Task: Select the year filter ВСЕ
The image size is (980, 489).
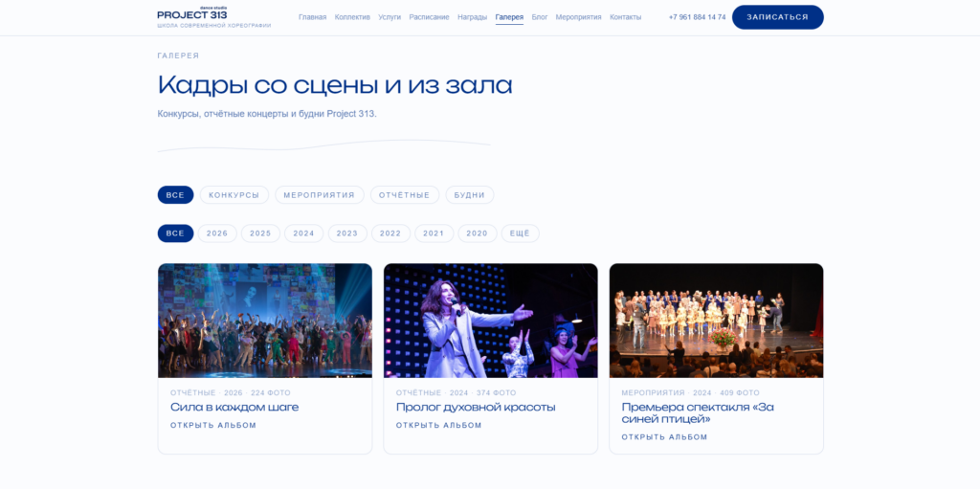Action: tap(176, 233)
